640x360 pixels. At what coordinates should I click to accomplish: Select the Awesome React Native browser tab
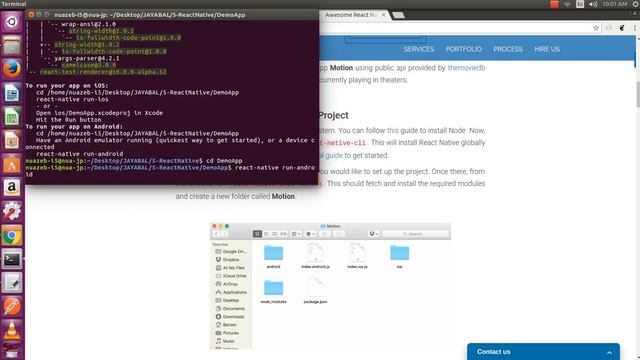coord(351,15)
